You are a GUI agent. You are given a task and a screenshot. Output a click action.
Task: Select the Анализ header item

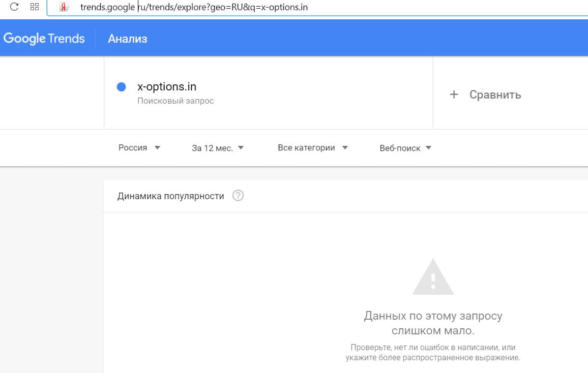click(128, 39)
